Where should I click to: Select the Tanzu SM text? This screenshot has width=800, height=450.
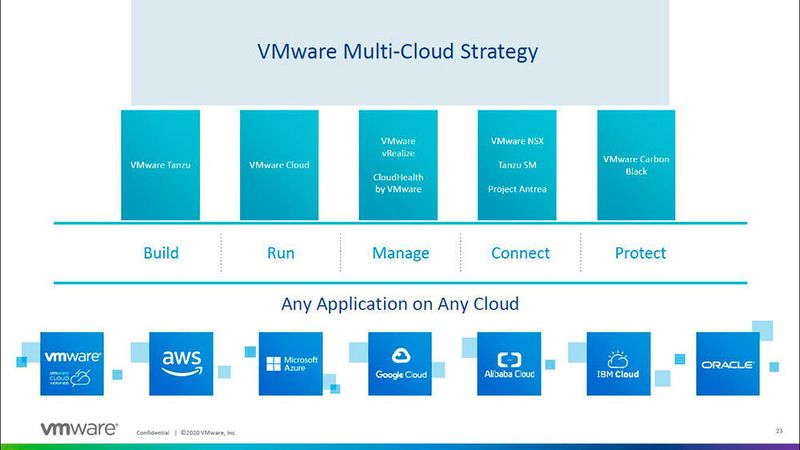pos(517,165)
